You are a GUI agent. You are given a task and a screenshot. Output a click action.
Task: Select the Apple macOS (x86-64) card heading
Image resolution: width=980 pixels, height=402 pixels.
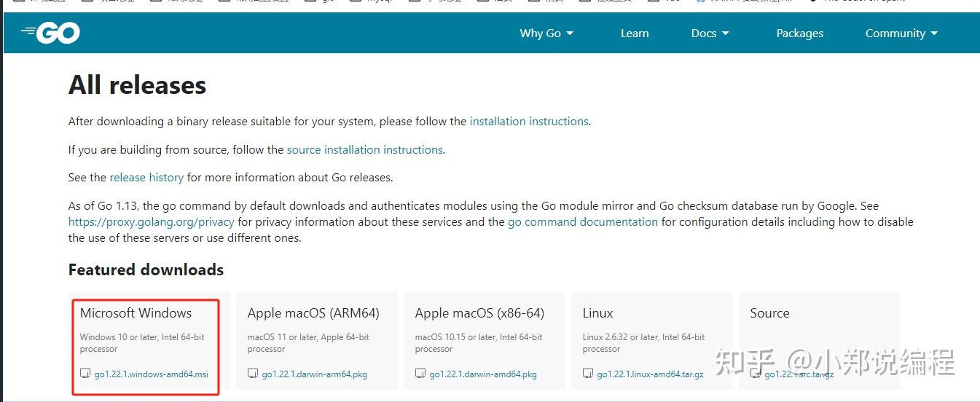click(479, 313)
